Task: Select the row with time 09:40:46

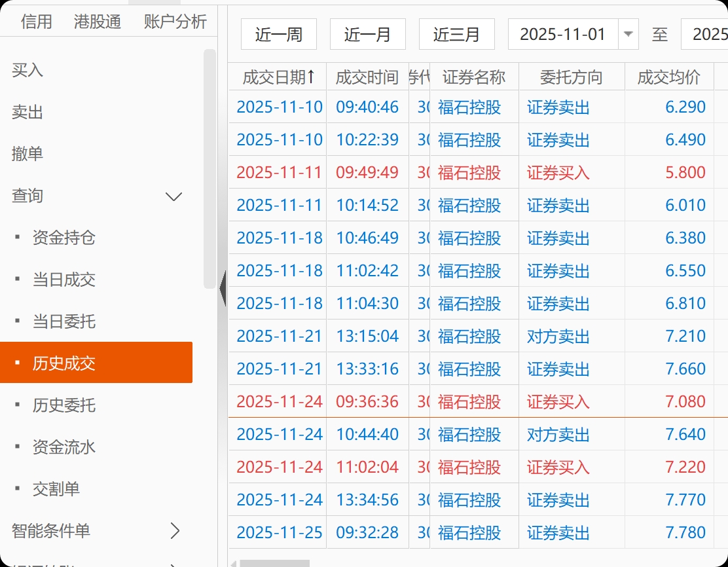Action: click(x=478, y=107)
